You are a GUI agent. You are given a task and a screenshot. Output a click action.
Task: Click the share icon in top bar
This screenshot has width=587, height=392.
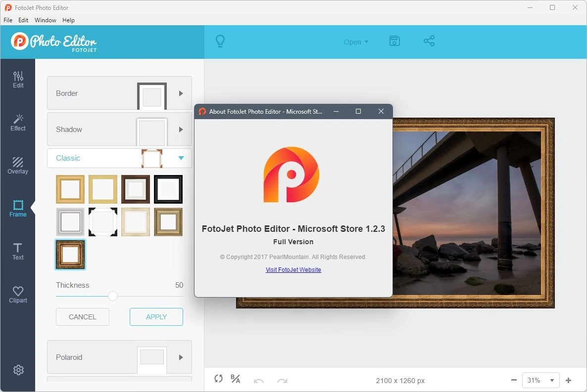pyautogui.click(x=429, y=41)
